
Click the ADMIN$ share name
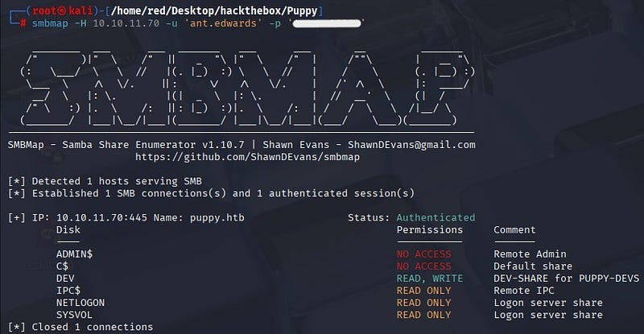pos(75,254)
